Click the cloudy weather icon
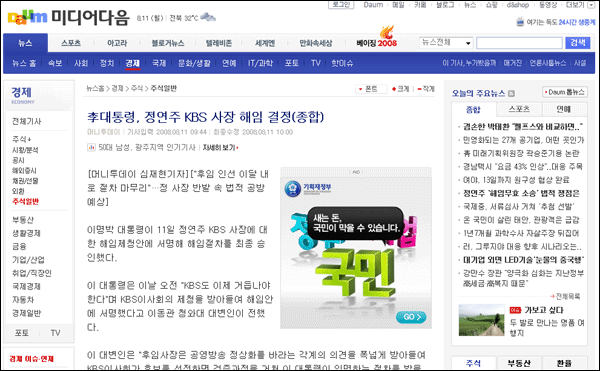600x371 pixels. (x=208, y=17)
